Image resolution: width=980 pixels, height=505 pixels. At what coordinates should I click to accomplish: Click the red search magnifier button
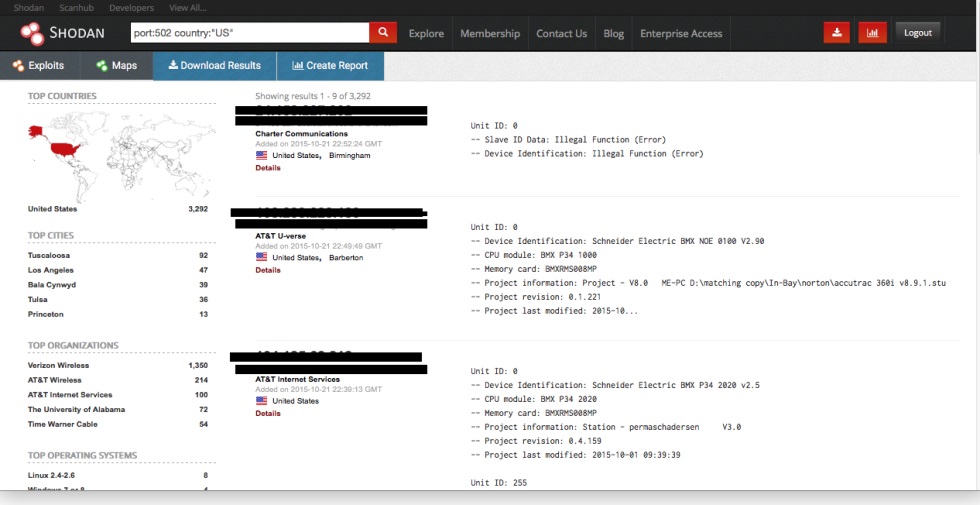point(383,32)
